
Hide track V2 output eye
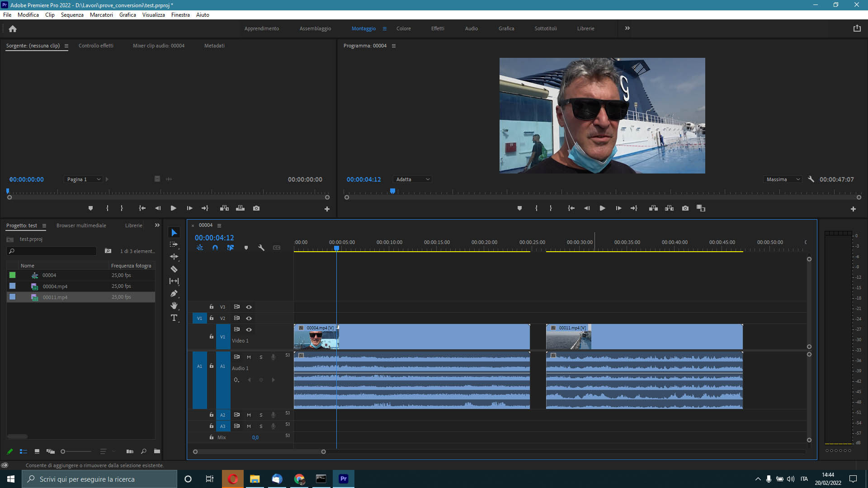coord(249,318)
